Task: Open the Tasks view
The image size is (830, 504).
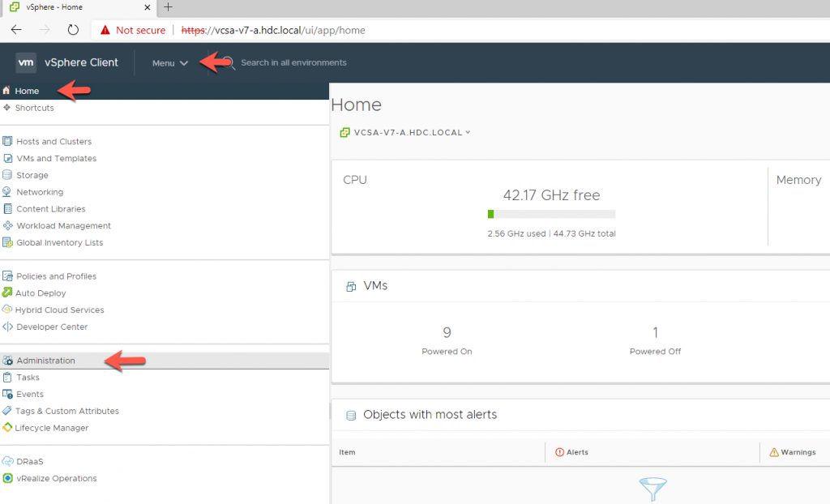Action: 28,378
